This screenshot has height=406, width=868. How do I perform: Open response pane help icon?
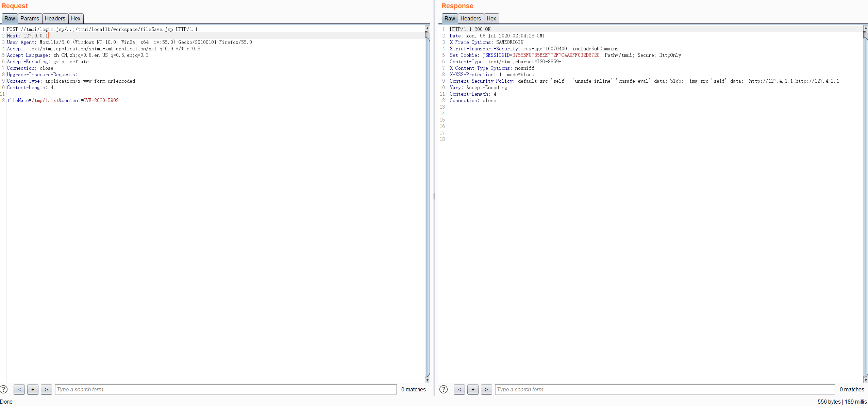coord(444,389)
